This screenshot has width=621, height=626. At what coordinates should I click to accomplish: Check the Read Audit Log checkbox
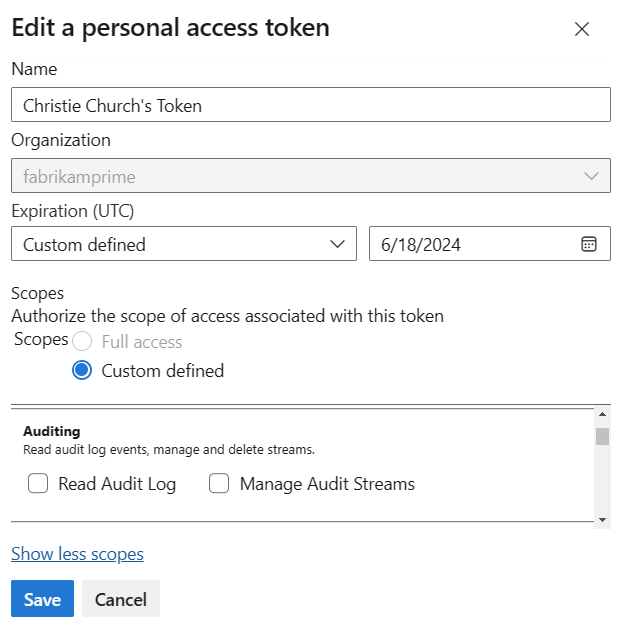pos(39,484)
